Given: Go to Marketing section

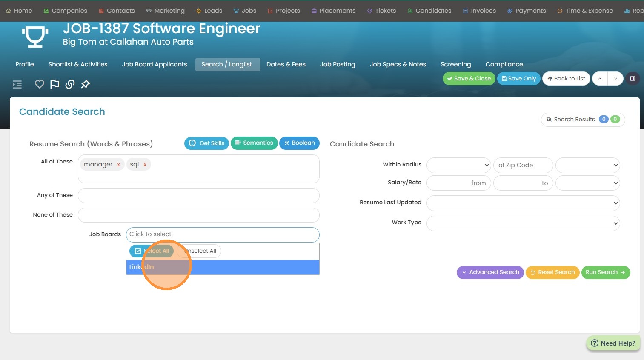Looking at the screenshot, I should point(165,11).
